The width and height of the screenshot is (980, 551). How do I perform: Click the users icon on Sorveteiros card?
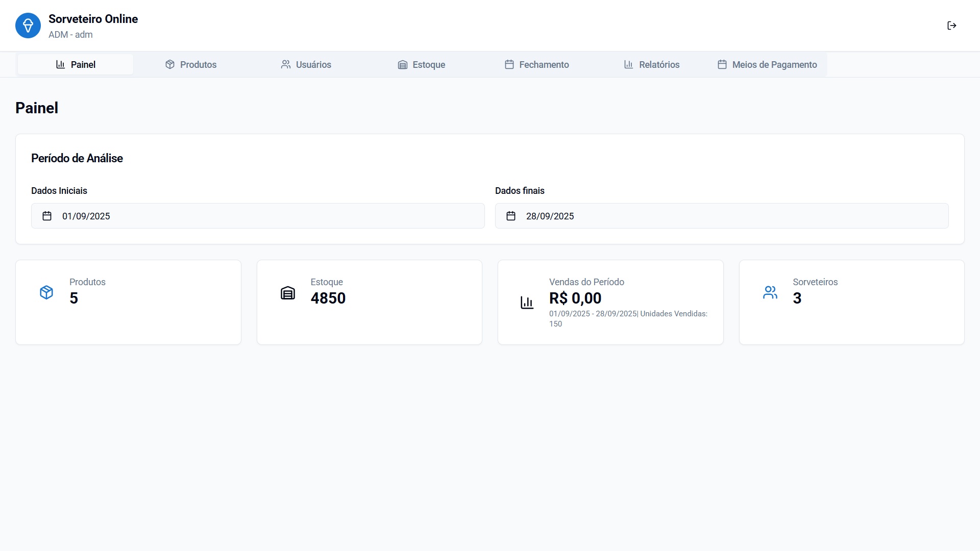(770, 292)
